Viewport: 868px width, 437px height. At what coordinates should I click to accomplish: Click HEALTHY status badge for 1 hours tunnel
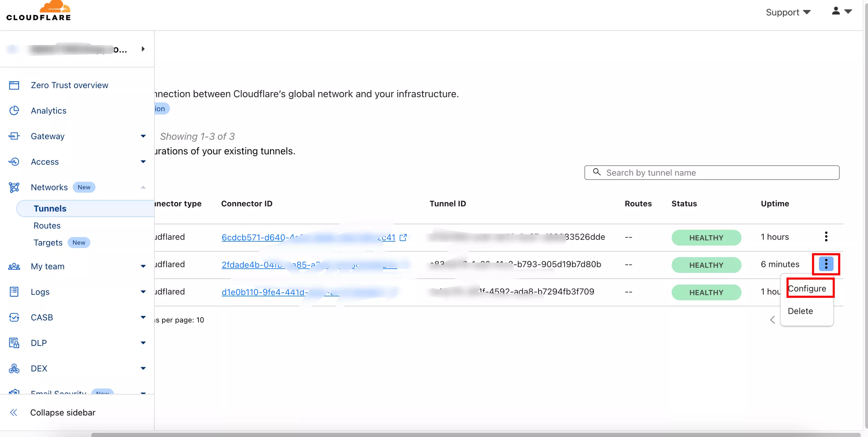coord(706,237)
